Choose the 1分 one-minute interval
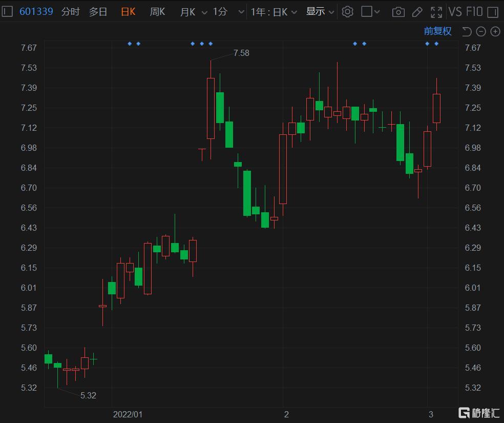The height and width of the screenshot is (423, 504). (x=220, y=12)
